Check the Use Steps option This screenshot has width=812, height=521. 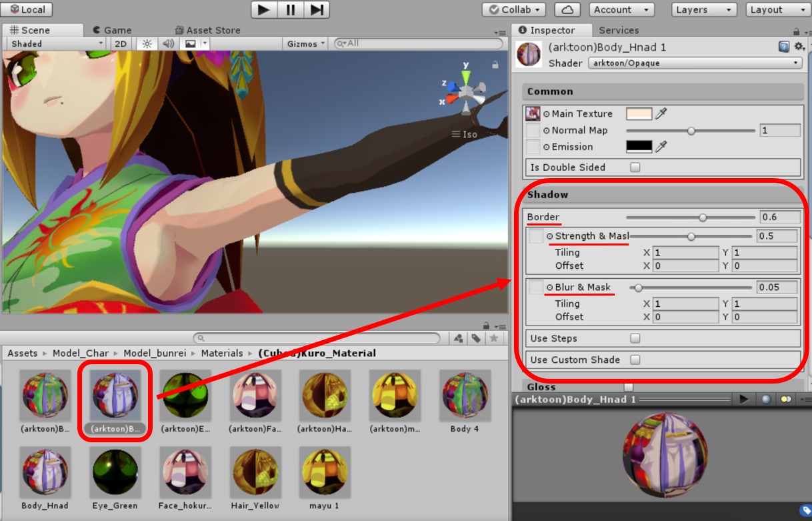point(635,338)
